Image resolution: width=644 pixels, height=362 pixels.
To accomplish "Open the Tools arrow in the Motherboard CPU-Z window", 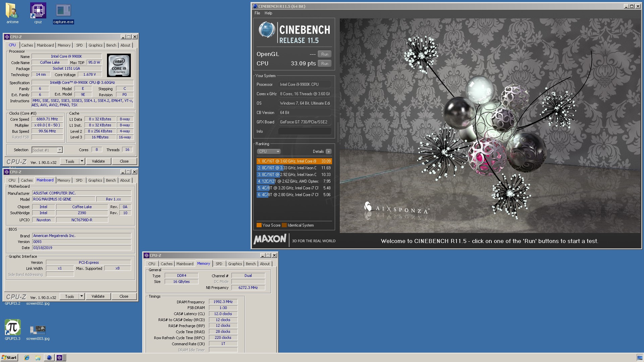I will coord(82,296).
